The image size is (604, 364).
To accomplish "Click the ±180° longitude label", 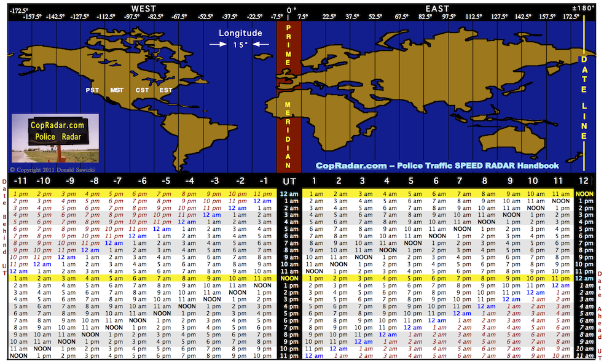I will (583, 8).
